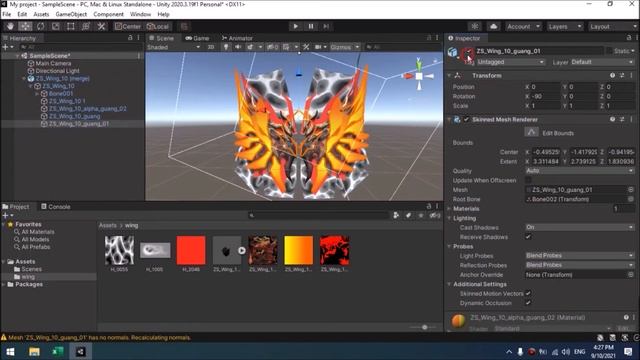Image resolution: width=640 pixels, height=360 pixels.
Task: Switch to the Console tab
Action: point(56,207)
